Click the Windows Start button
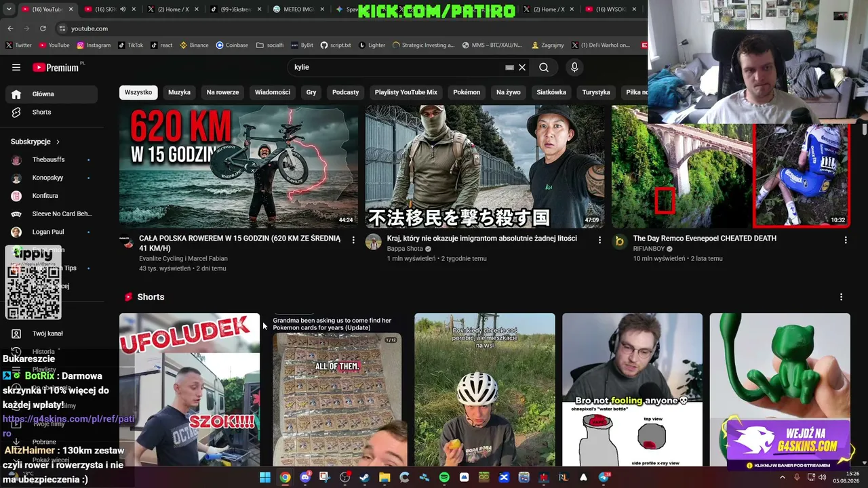The height and width of the screenshot is (488, 868). coord(265,477)
